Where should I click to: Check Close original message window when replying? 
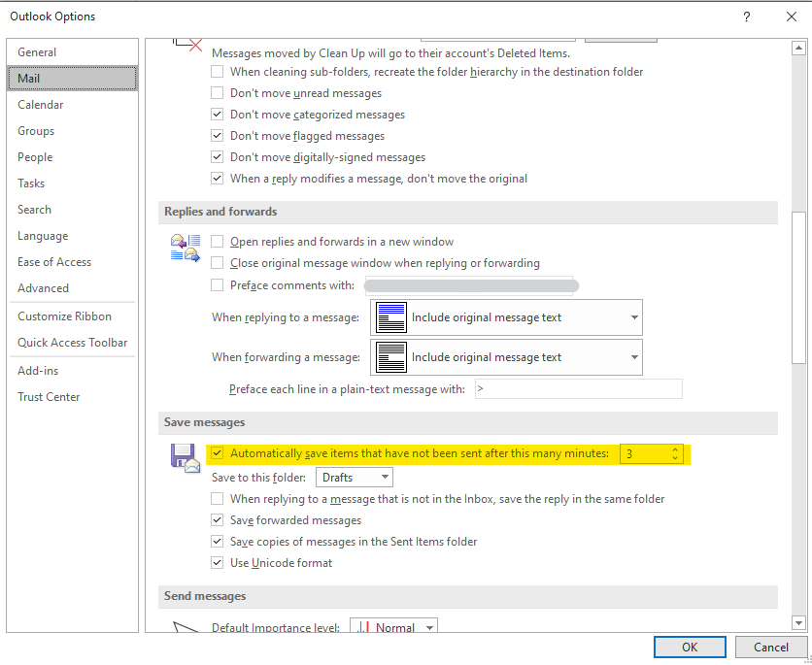[217, 263]
